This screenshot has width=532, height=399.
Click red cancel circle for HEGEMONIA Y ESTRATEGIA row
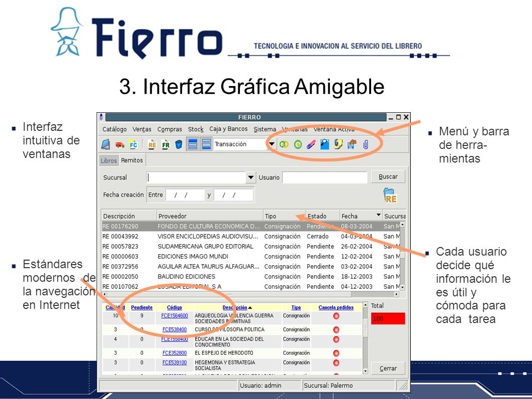336,363
